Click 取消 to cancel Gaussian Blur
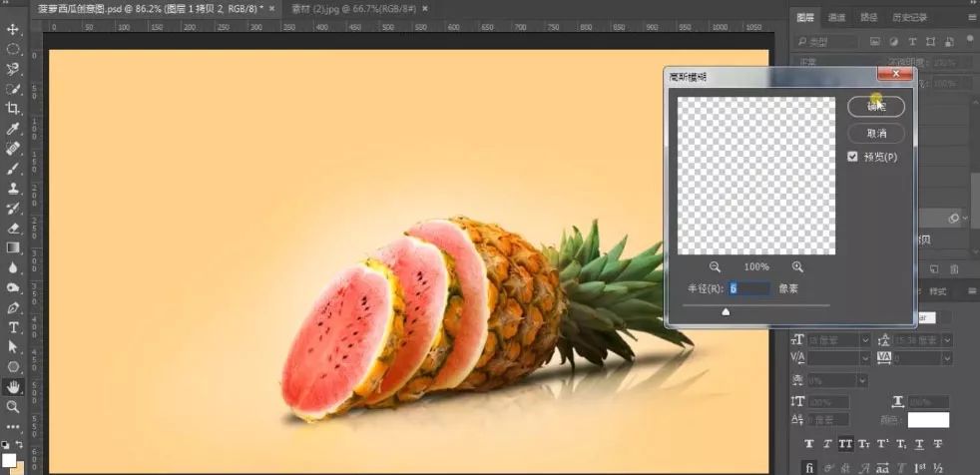This screenshot has width=980, height=475. pos(875,133)
